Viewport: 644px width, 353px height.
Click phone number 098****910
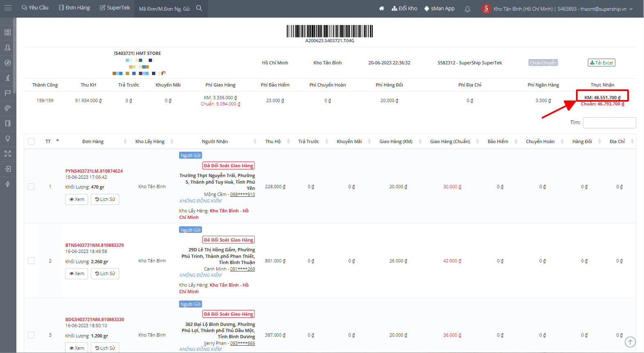pos(243,194)
